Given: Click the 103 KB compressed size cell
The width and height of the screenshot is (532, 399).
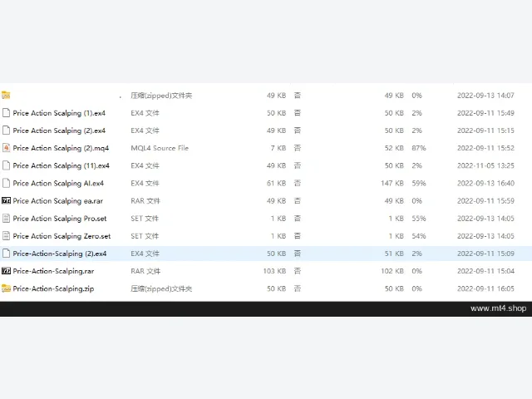Looking at the screenshot, I should pyautogui.click(x=274, y=271).
